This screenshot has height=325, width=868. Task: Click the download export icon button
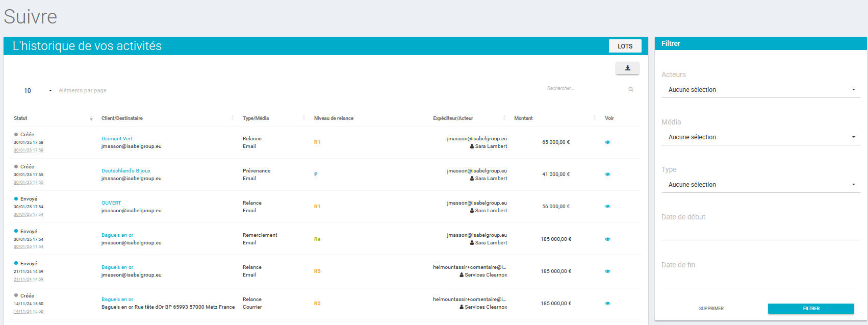click(x=627, y=68)
